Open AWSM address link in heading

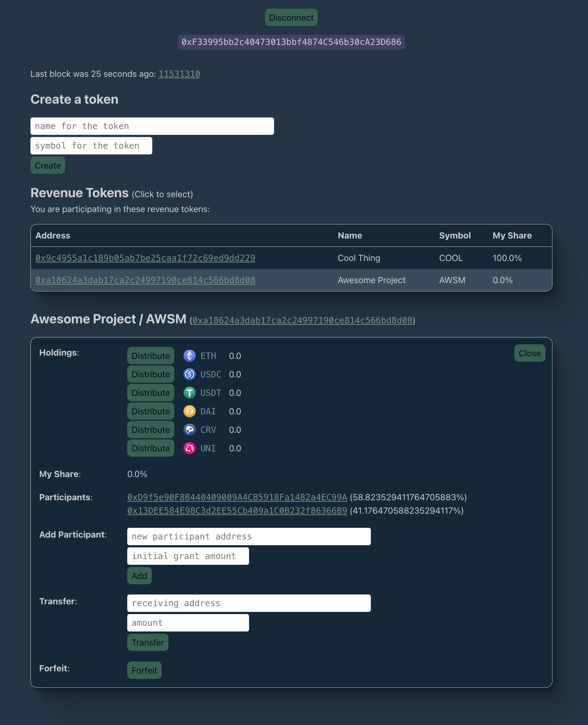tap(302, 320)
